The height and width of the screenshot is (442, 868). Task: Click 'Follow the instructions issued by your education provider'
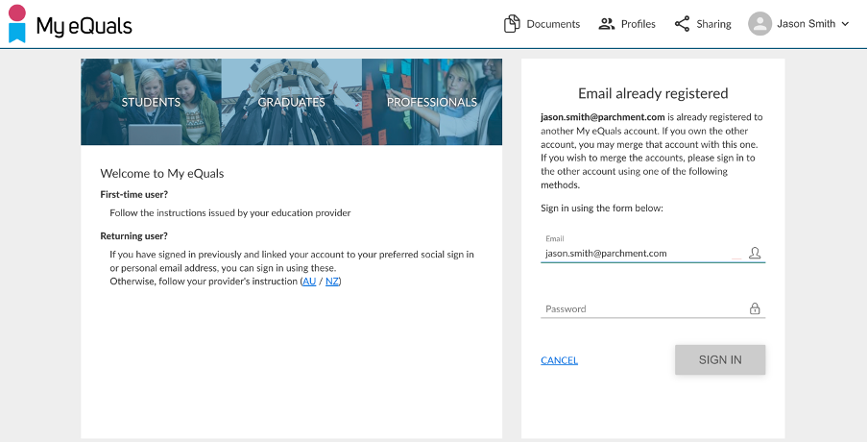click(230, 212)
